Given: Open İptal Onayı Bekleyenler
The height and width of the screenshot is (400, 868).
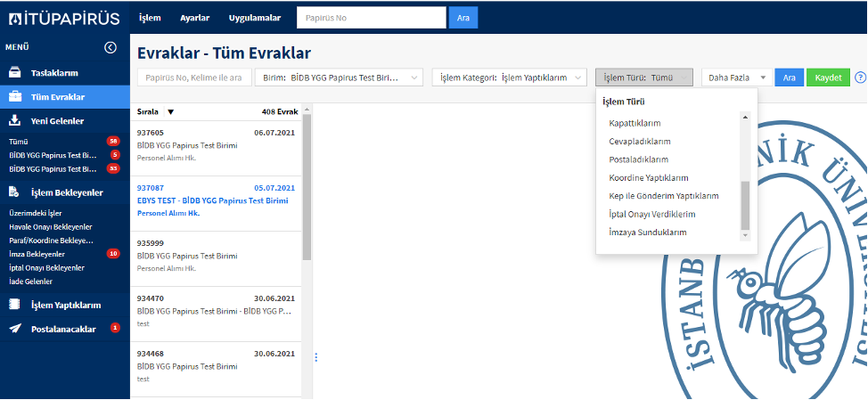Looking at the screenshot, I should pos(46,268).
